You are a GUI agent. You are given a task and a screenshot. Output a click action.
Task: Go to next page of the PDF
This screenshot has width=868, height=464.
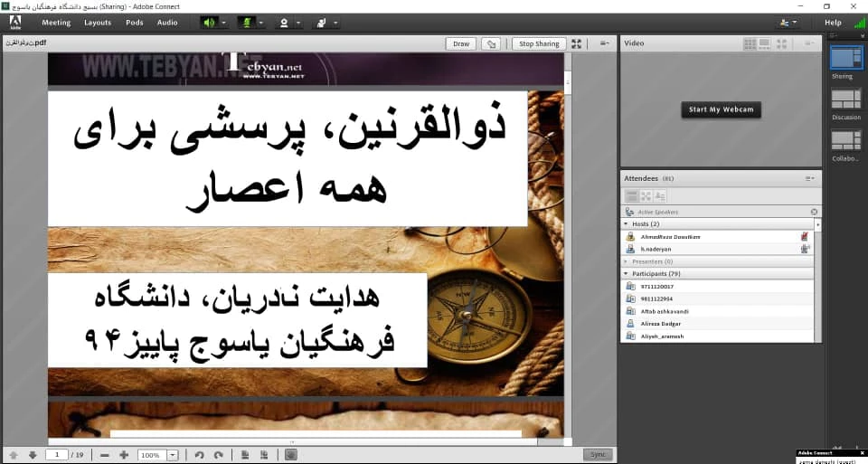[33, 455]
